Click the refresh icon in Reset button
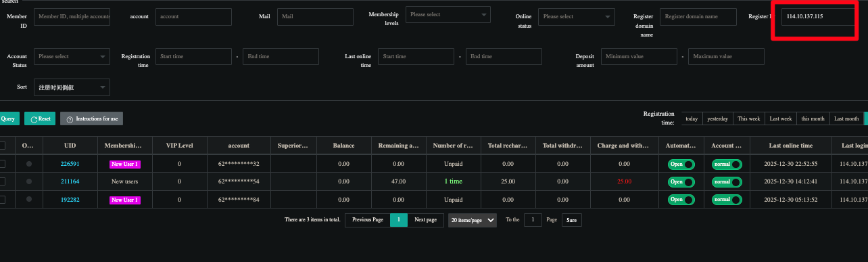Viewport: 868px width, 262px height. 33,119
